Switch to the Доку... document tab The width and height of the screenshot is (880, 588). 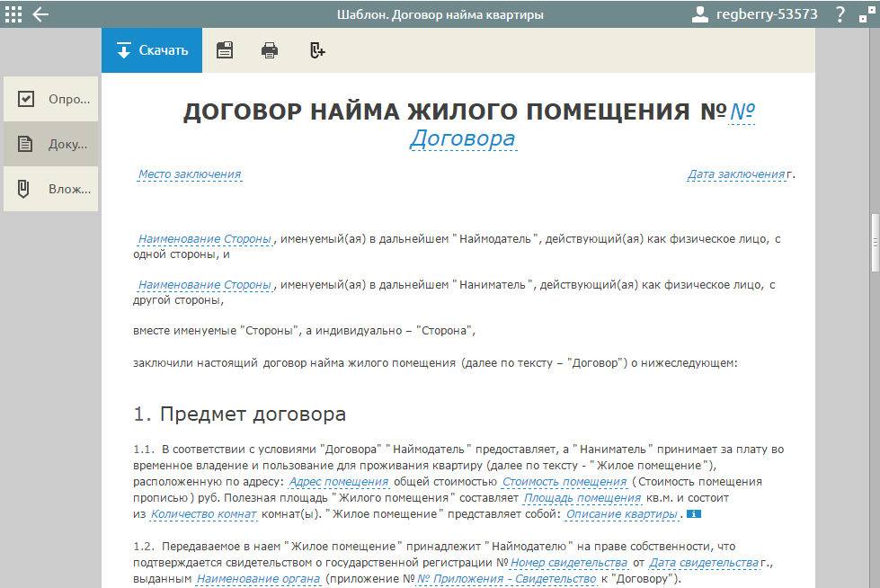(51, 144)
